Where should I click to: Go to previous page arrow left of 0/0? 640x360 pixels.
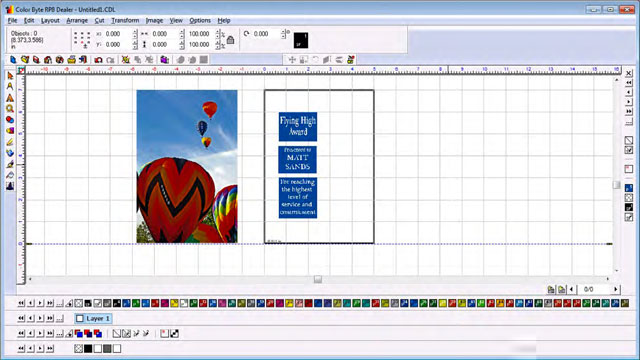(x=571, y=289)
